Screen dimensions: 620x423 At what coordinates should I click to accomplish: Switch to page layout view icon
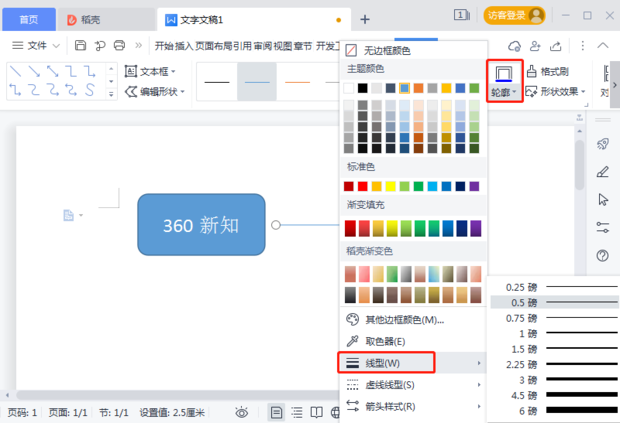[x=276, y=413]
